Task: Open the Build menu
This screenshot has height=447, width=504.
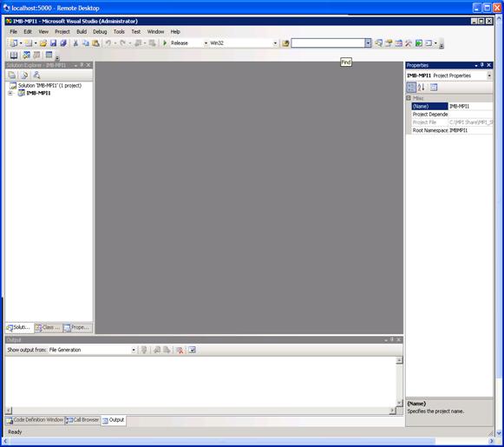Action: tap(82, 31)
